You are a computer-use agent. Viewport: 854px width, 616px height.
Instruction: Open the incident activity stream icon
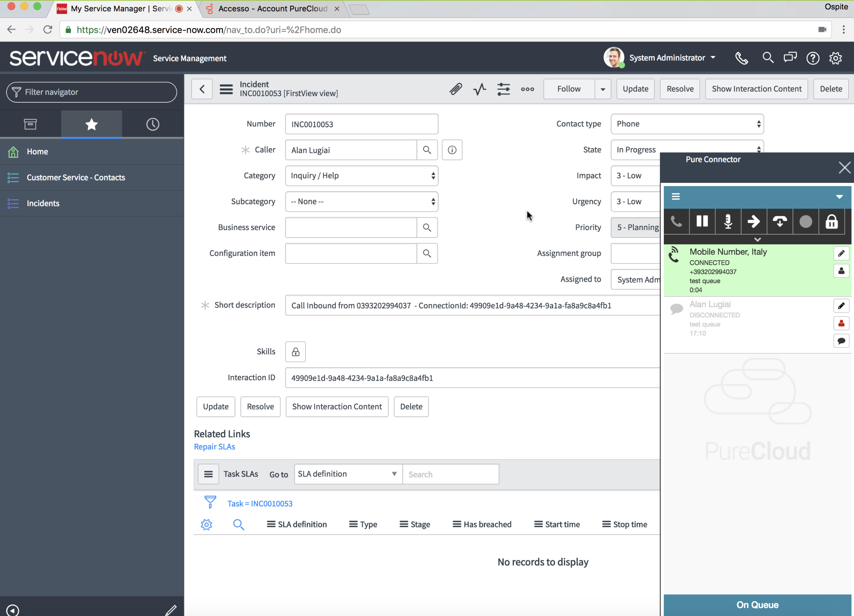[479, 89]
